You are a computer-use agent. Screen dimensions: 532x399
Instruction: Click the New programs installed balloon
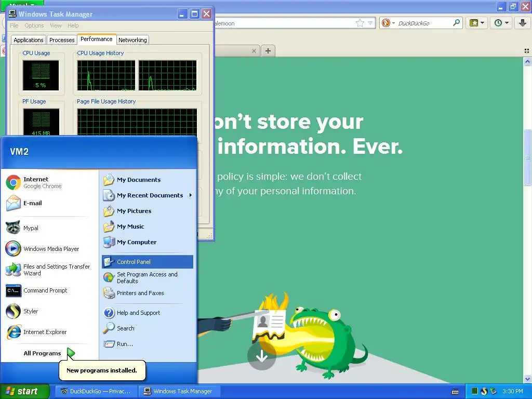click(102, 370)
